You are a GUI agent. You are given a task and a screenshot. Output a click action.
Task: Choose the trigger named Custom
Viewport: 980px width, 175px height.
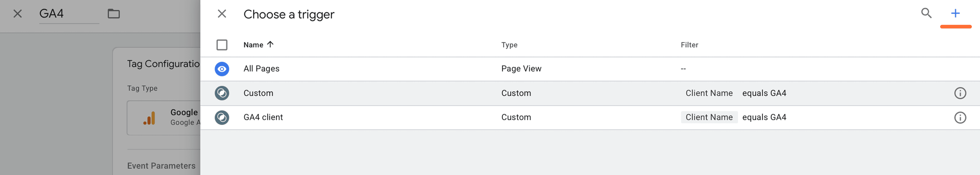tap(258, 93)
